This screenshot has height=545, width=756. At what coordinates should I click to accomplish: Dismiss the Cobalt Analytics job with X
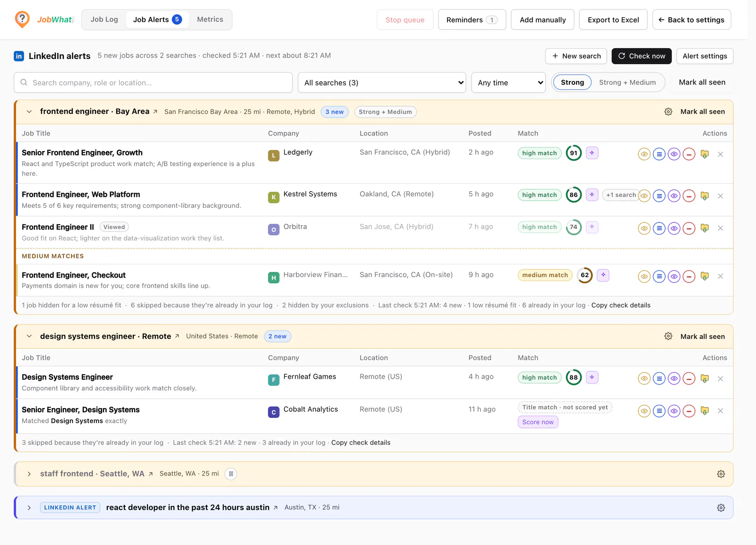click(721, 411)
